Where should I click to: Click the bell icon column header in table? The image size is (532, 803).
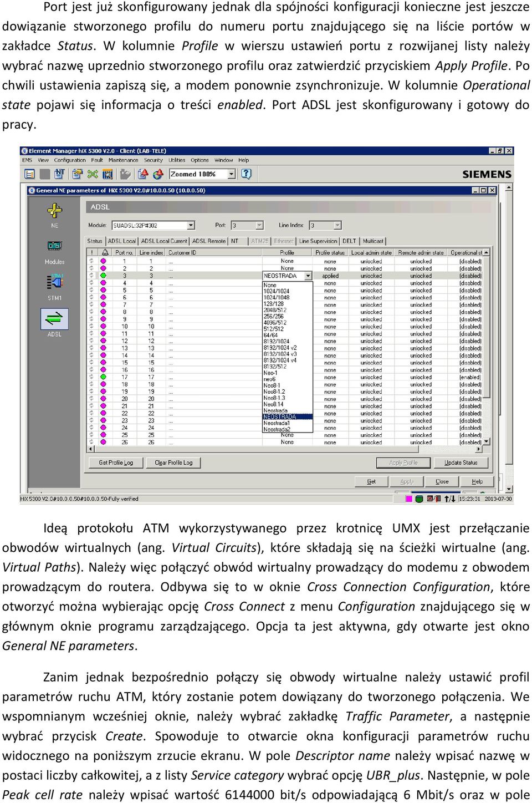tap(105, 252)
